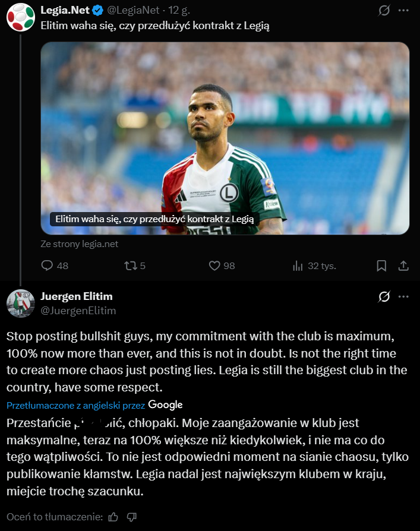Open the Legia.Net account name link
Image resolution: width=420 pixels, height=531 pixels.
[x=65, y=11]
